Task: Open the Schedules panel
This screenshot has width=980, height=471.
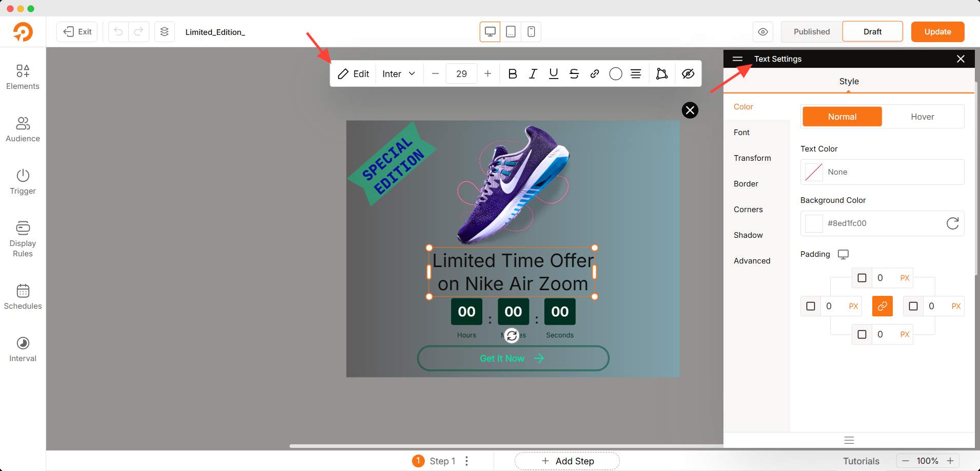Action: [x=23, y=297]
